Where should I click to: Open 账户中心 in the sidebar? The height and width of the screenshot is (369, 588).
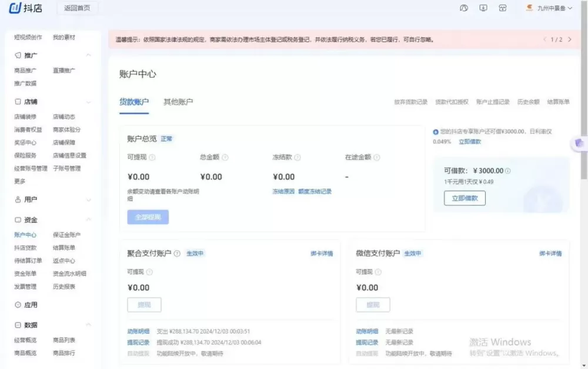(x=25, y=235)
